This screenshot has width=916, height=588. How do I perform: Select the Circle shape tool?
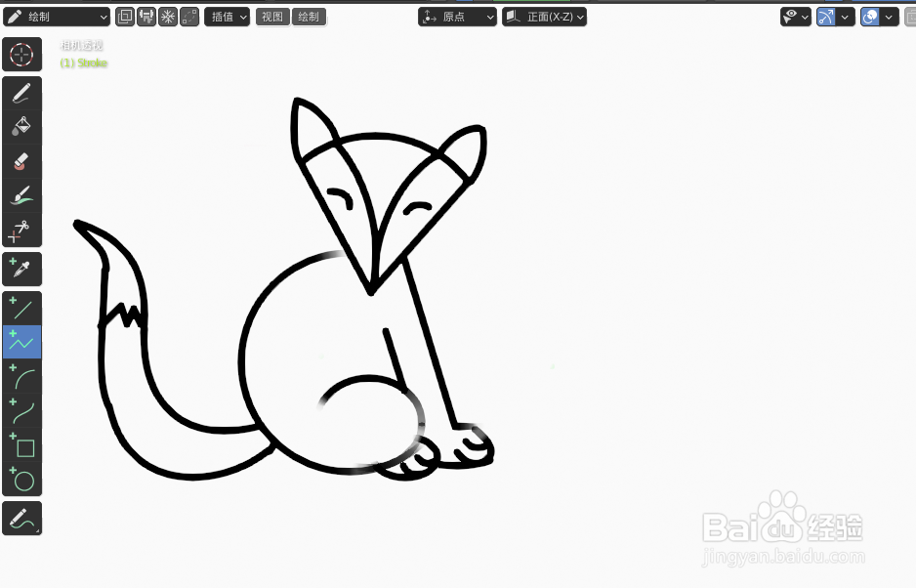point(21,480)
